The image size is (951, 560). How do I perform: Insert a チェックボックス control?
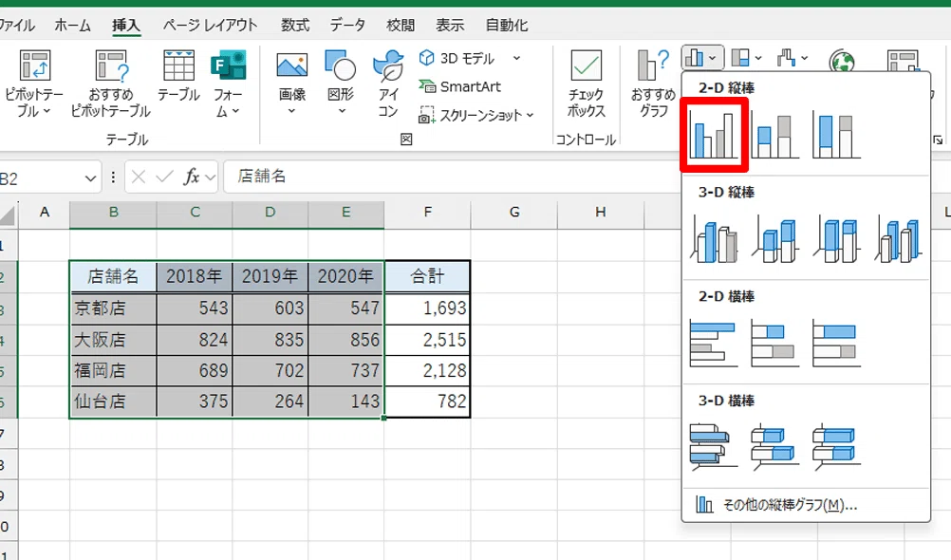pos(586,84)
